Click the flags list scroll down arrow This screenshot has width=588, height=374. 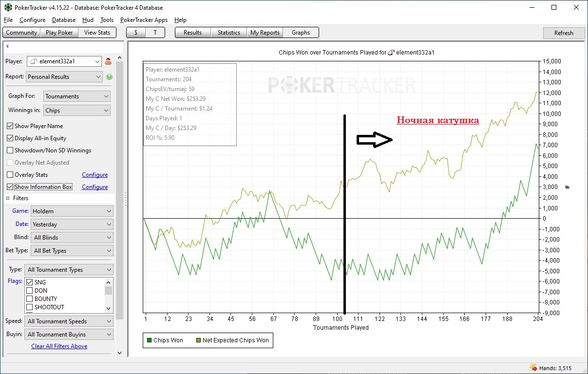click(109, 308)
